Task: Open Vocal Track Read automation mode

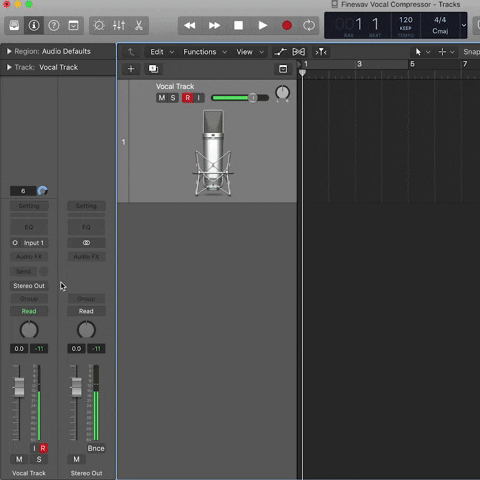Action: pyautogui.click(x=29, y=311)
